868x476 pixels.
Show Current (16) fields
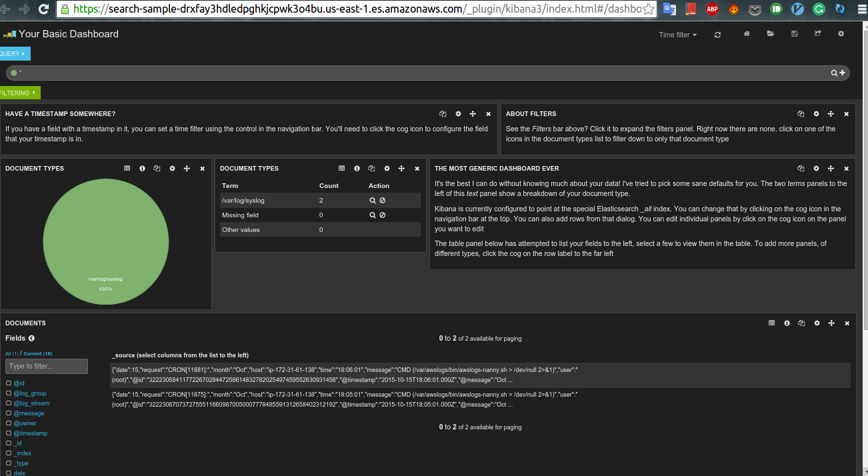pos(38,354)
